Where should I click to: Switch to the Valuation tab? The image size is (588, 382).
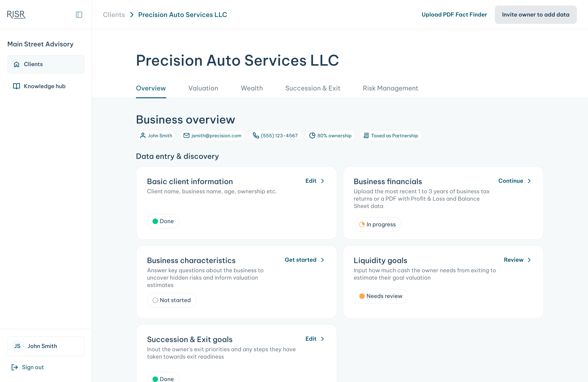pyautogui.click(x=203, y=88)
